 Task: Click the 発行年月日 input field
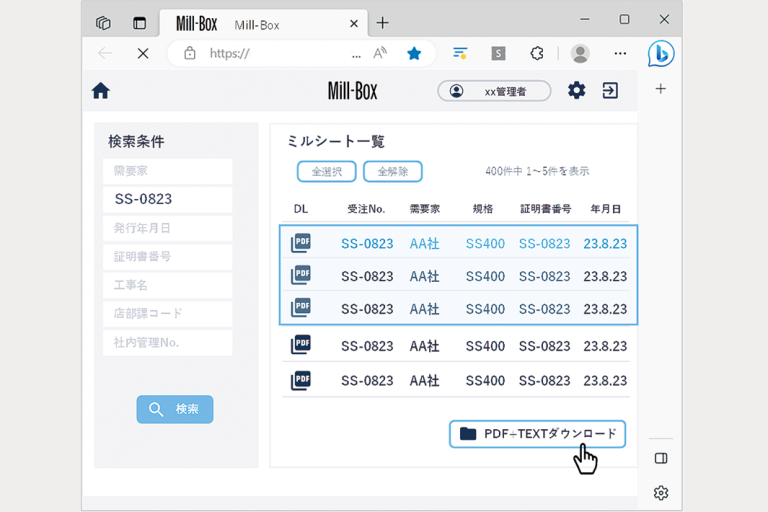(x=167, y=228)
